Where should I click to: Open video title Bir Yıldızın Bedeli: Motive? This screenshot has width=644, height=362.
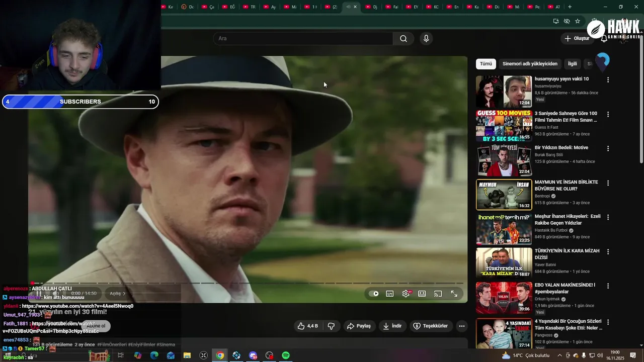[x=561, y=148]
